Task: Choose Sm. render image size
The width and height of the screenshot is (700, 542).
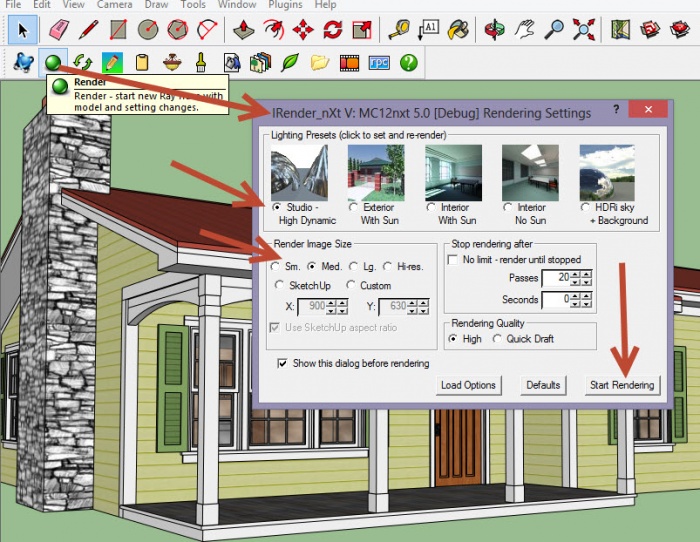Action: click(275, 267)
